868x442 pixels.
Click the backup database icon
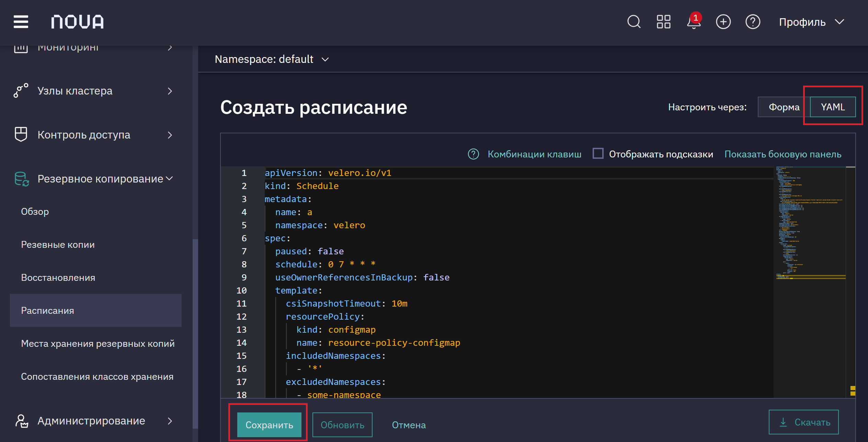(x=22, y=179)
